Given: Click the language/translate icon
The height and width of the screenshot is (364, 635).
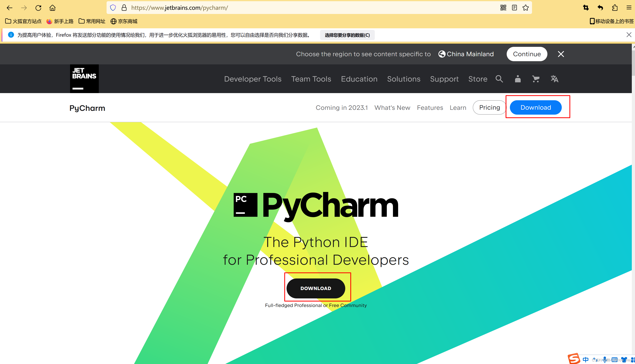Looking at the screenshot, I should pyautogui.click(x=554, y=79).
